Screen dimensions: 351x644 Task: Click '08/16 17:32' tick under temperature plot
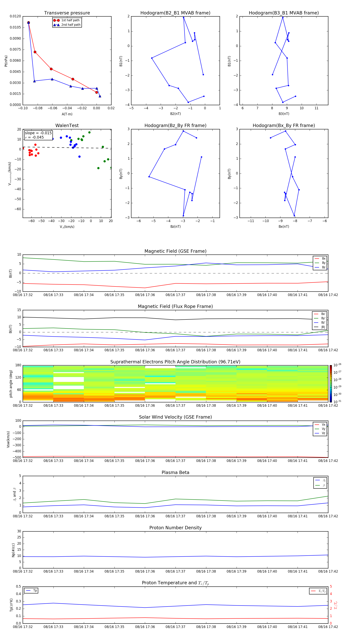pos(23,627)
